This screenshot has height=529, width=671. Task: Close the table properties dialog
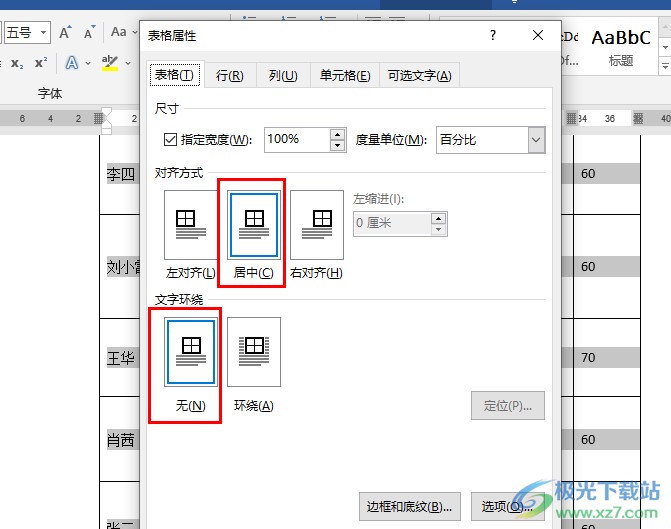tap(538, 35)
